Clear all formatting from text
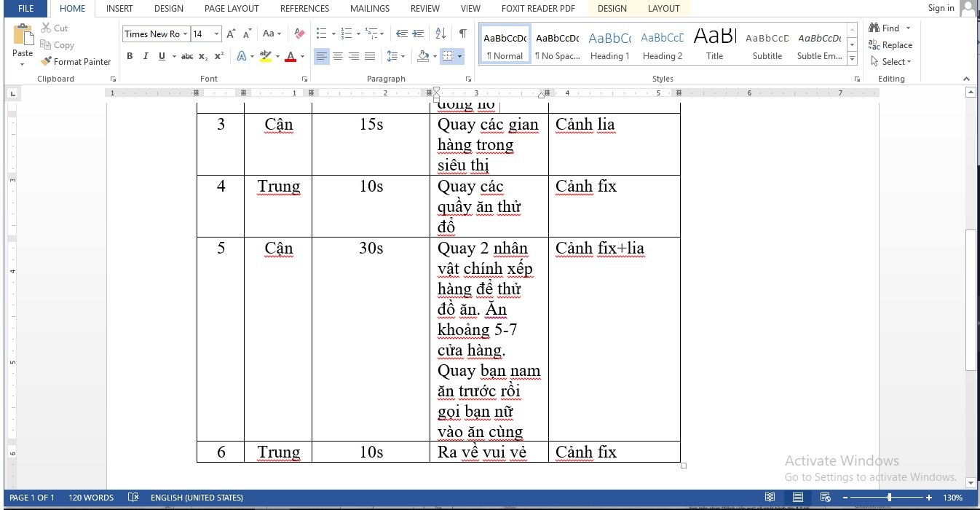980x510 pixels. click(299, 34)
